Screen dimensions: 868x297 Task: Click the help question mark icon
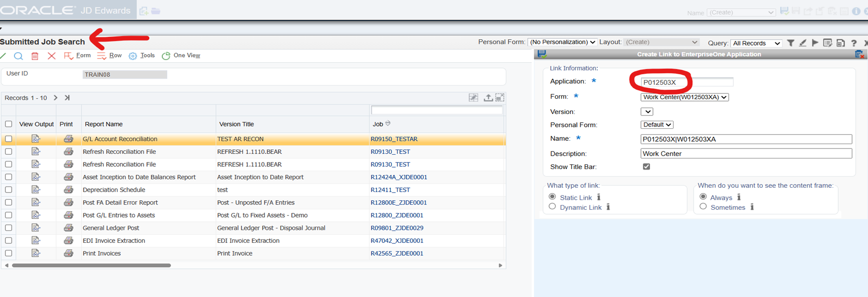click(x=854, y=43)
